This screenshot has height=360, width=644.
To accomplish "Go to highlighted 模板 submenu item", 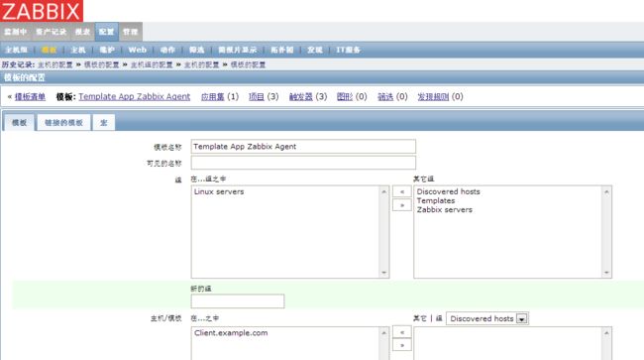I will (x=49, y=50).
